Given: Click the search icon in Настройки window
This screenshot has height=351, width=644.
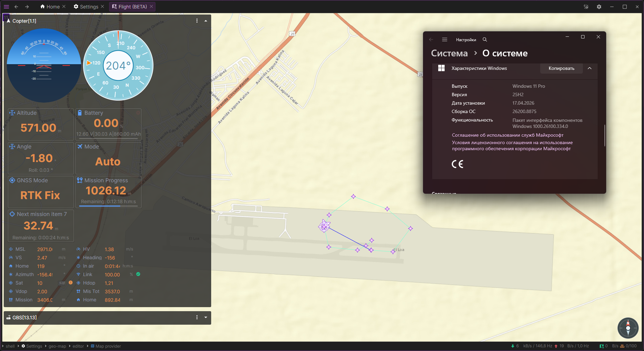Looking at the screenshot, I should 485,39.
